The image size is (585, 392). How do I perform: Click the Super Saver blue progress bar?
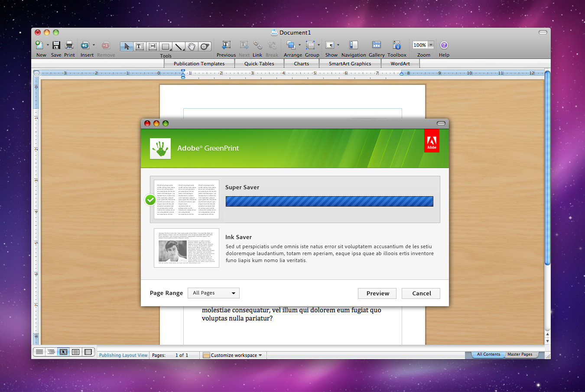click(x=329, y=201)
